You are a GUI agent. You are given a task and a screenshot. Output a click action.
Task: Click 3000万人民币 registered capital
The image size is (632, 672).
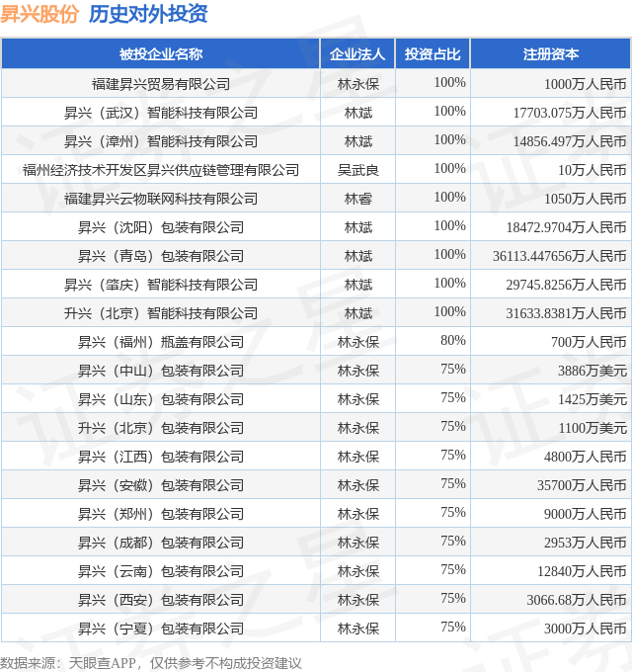(586, 629)
